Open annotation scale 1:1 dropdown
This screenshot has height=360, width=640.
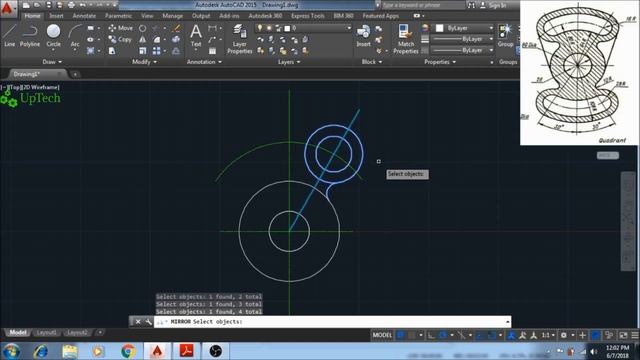(x=548, y=335)
